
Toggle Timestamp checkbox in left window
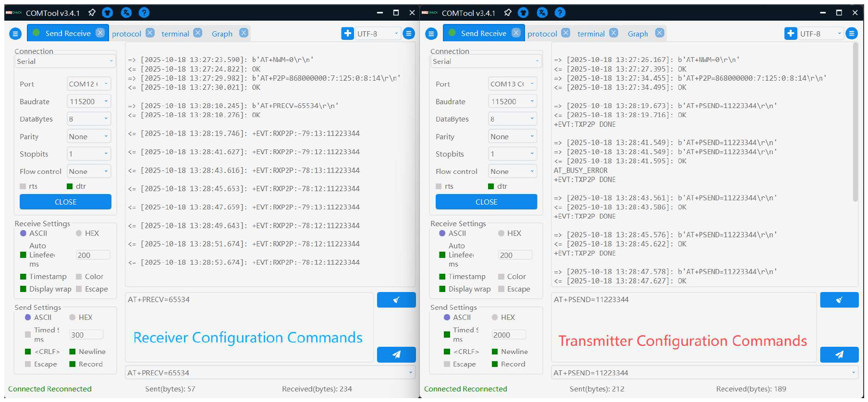click(x=43, y=277)
